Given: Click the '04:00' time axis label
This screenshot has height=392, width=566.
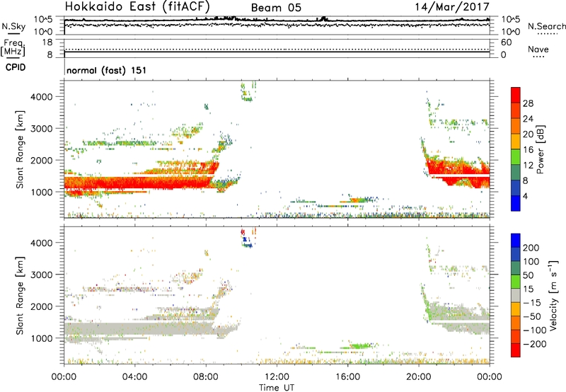Looking at the screenshot, I should pyautogui.click(x=135, y=377).
